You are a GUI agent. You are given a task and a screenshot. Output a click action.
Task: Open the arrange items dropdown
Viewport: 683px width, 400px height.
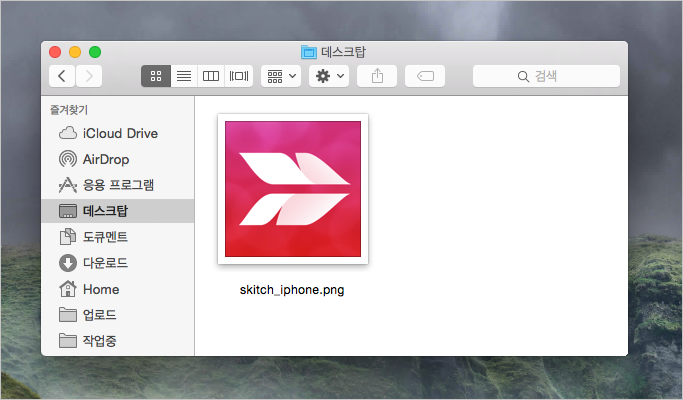[281, 76]
